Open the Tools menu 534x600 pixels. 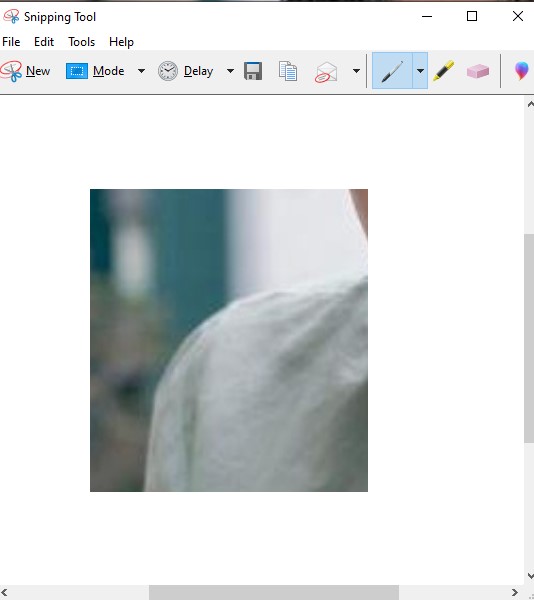pos(81,42)
